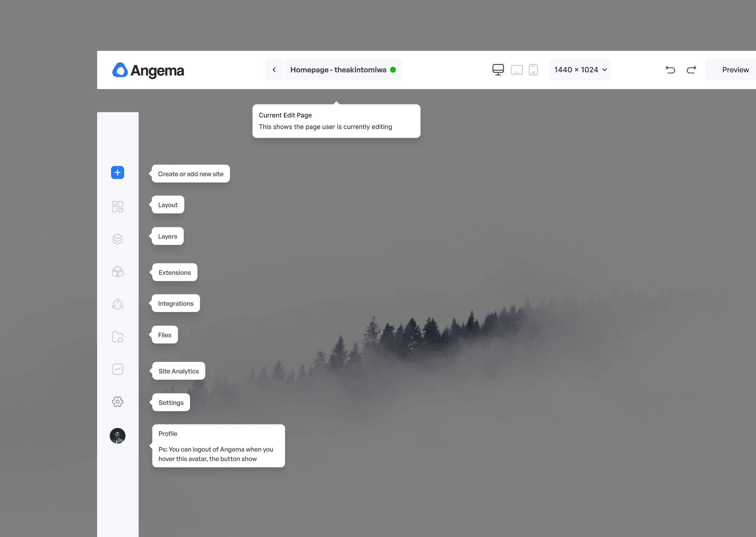756x537 pixels.
Task: Click the Preview button
Action: [735, 70]
